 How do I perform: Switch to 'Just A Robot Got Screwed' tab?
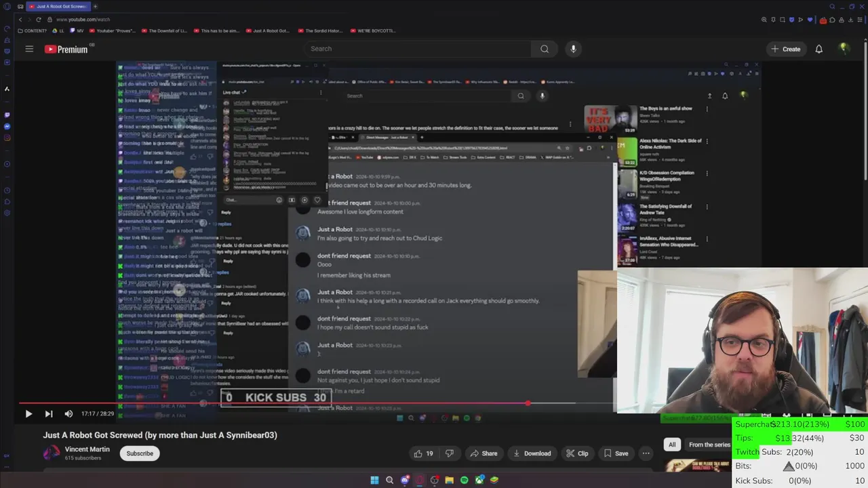[60, 6]
